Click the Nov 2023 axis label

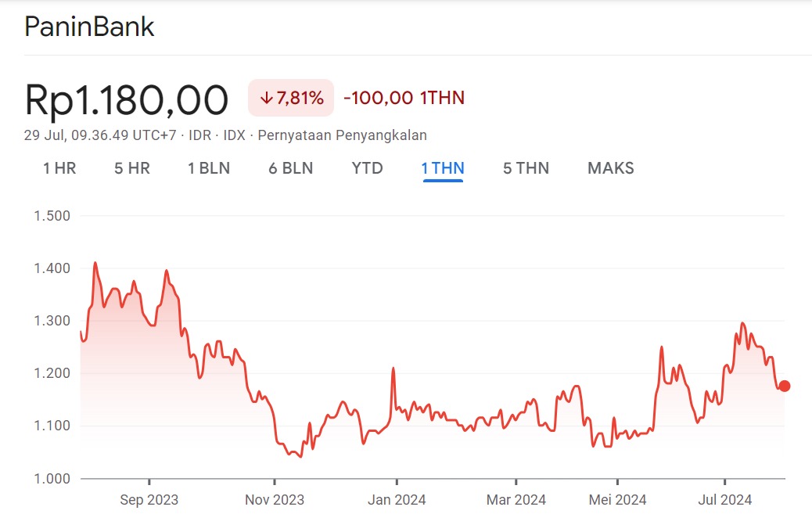pyautogui.click(x=275, y=500)
